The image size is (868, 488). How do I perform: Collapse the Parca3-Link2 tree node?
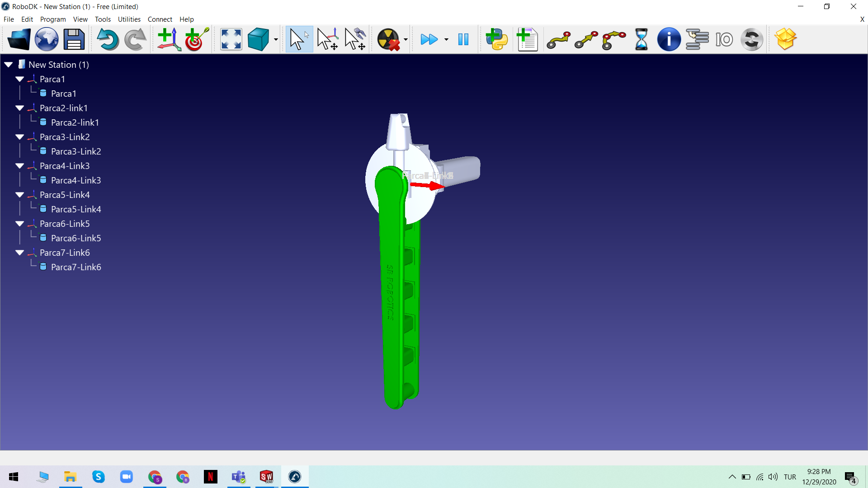pyautogui.click(x=19, y=137)
